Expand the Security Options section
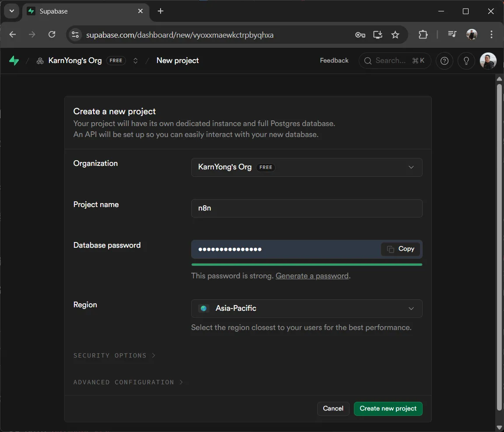 pyautogui.click(x=114, y=355)
